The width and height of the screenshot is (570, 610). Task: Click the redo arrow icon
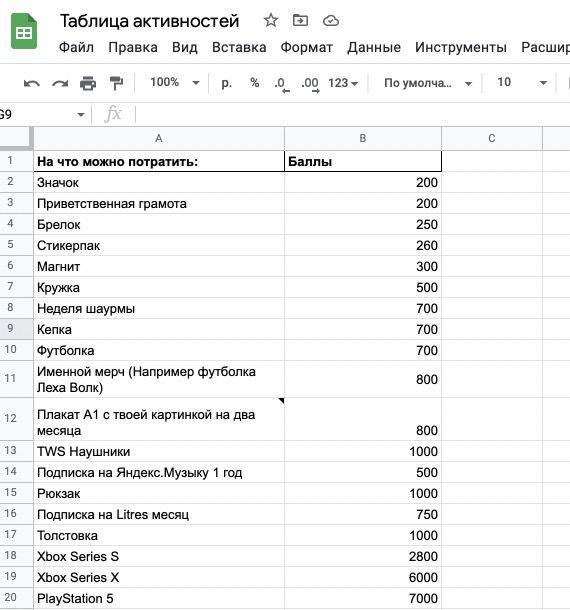click(60, 83)
